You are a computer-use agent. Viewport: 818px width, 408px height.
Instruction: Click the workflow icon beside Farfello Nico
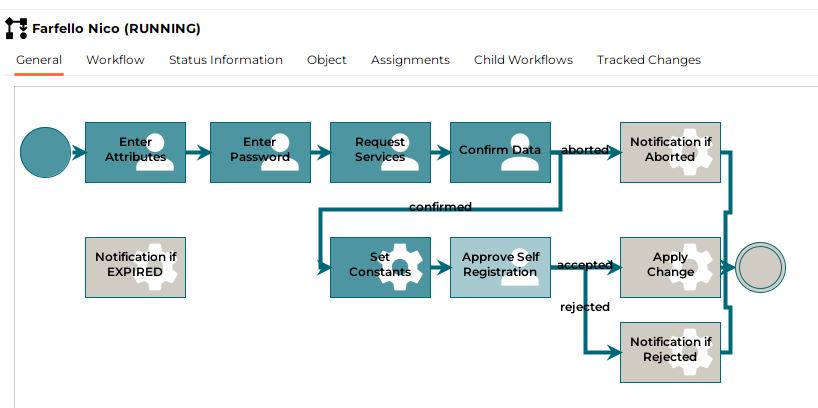[x=16, y=28]
